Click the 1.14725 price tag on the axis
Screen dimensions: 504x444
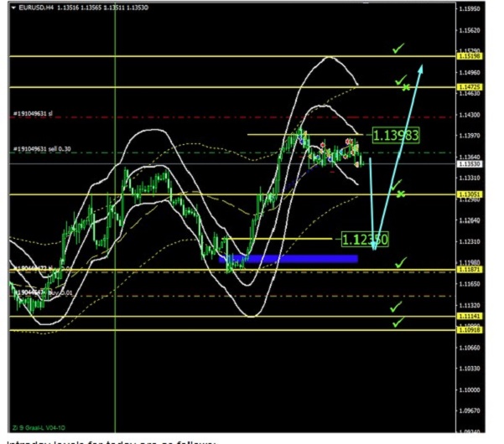(x=470, y=87)
